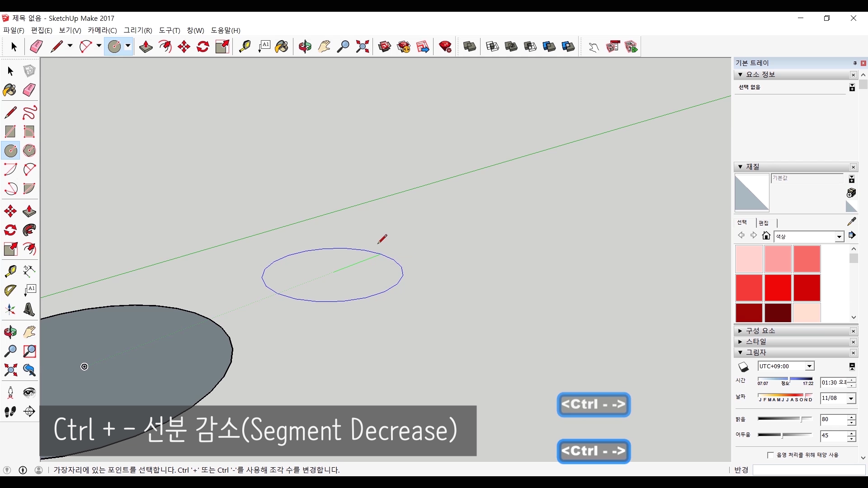The width and height of the screenshot is (868, 488).
Task: Switch to the 편집 materials tab
Action: pos(764,223)
